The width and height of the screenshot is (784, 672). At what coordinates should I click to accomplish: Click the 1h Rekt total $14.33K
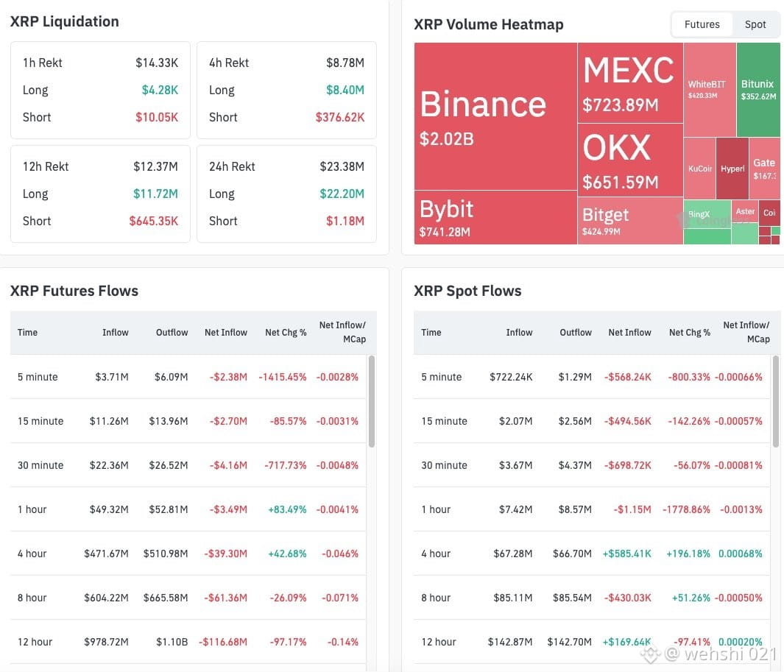tap(157, 63)
